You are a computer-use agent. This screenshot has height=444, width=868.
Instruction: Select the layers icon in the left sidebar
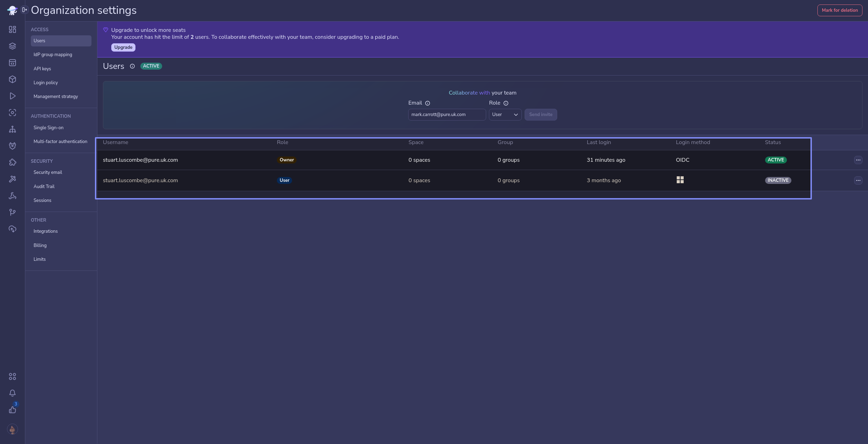click(x=12, y=46)
